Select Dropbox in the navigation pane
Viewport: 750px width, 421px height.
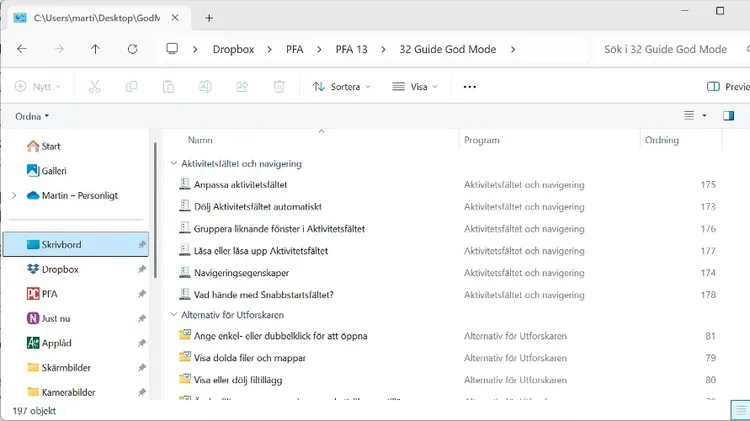click(x=60, y=269)
